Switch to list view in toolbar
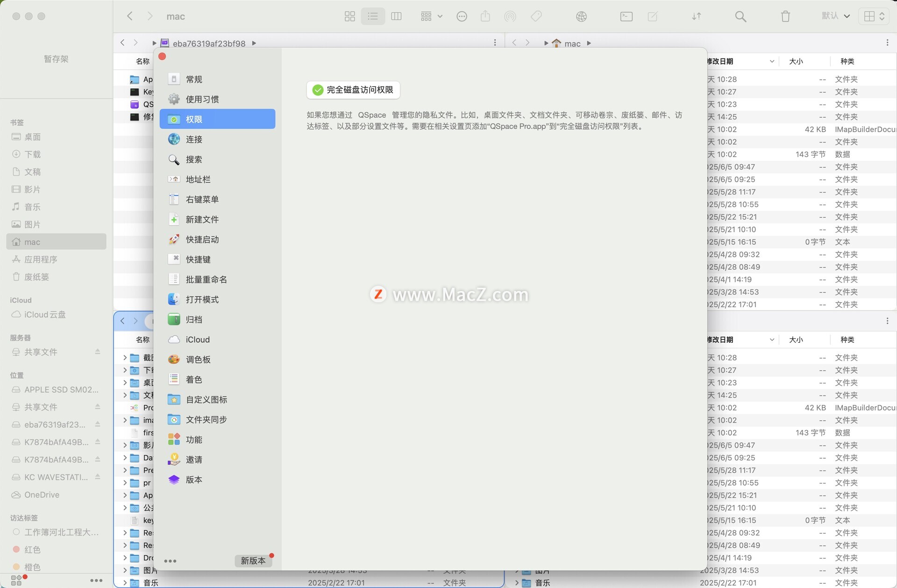Viewport: 897px width, 588px height. pos(373,16)
